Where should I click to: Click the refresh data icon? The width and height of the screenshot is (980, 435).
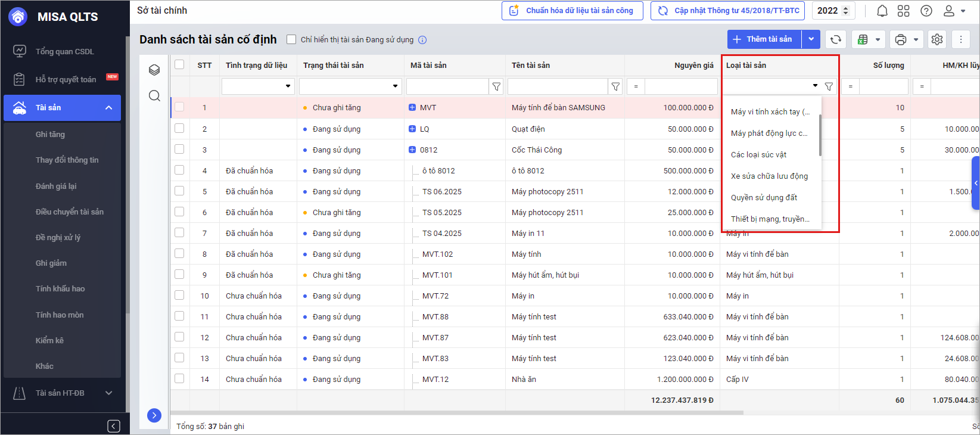click(x=836, y=39)
